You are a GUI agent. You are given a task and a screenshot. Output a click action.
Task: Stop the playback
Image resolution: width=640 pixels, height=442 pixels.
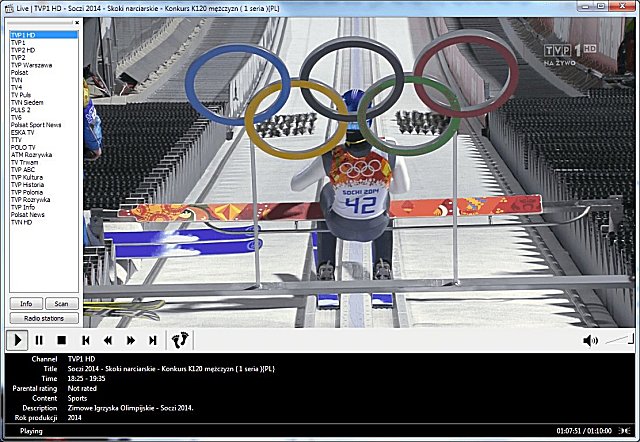(62, 340)
